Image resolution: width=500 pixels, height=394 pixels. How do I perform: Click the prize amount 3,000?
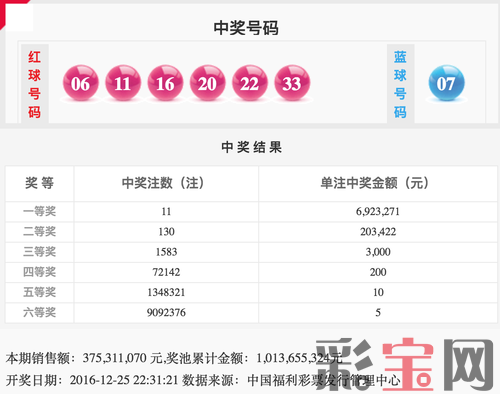tap(378, 252)
